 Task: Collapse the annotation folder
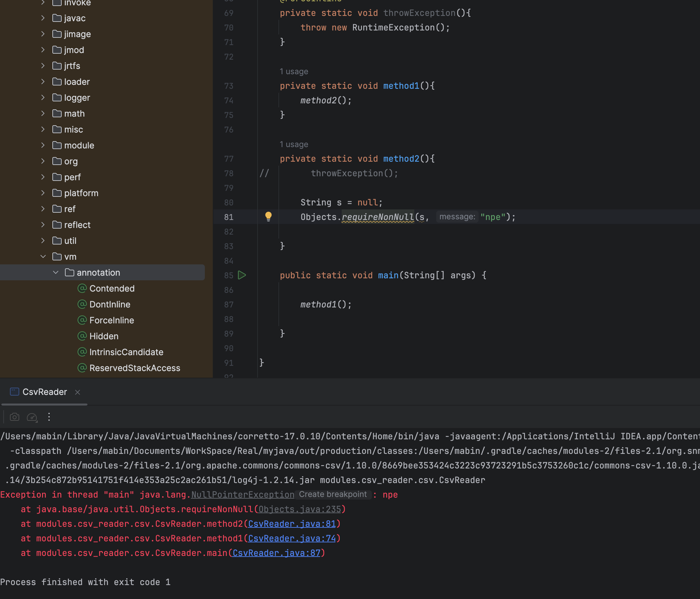(x=56, y=272)
